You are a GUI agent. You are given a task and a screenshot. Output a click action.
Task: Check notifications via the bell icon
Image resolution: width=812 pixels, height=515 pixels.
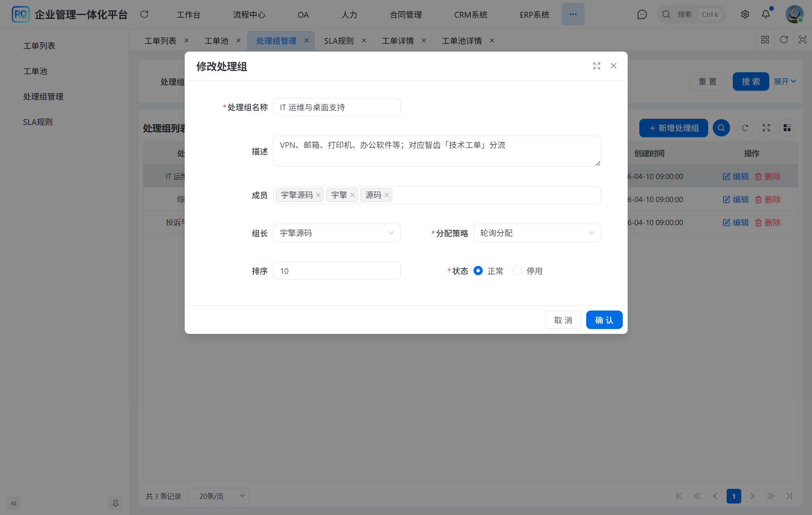(x=765, y=14)
